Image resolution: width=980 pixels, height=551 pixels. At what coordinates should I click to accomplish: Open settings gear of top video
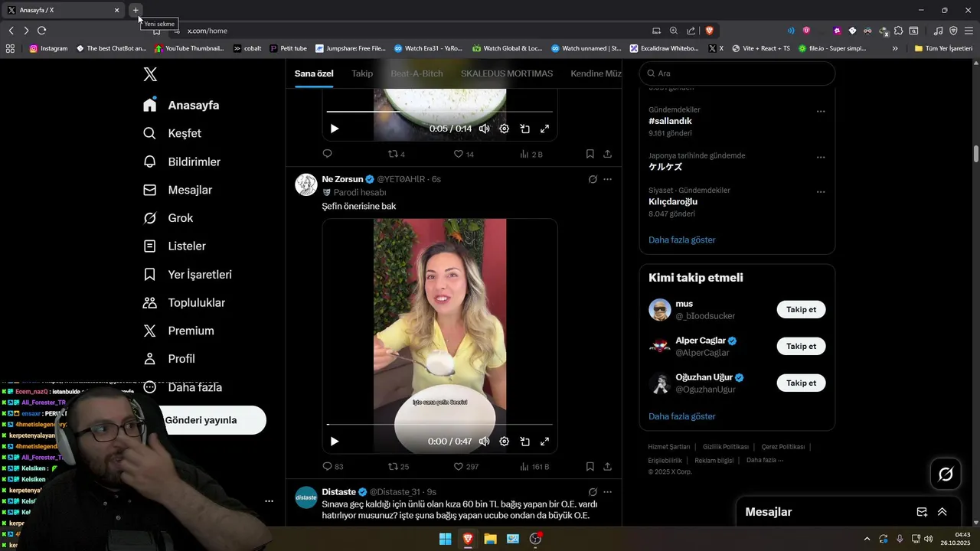pyautogui.click(x=505, y=129)
